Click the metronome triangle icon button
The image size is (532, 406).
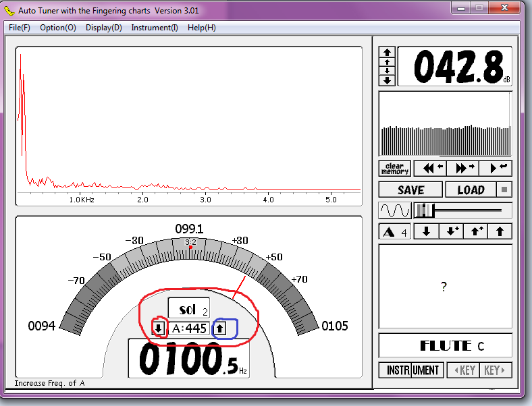(394, 232)
